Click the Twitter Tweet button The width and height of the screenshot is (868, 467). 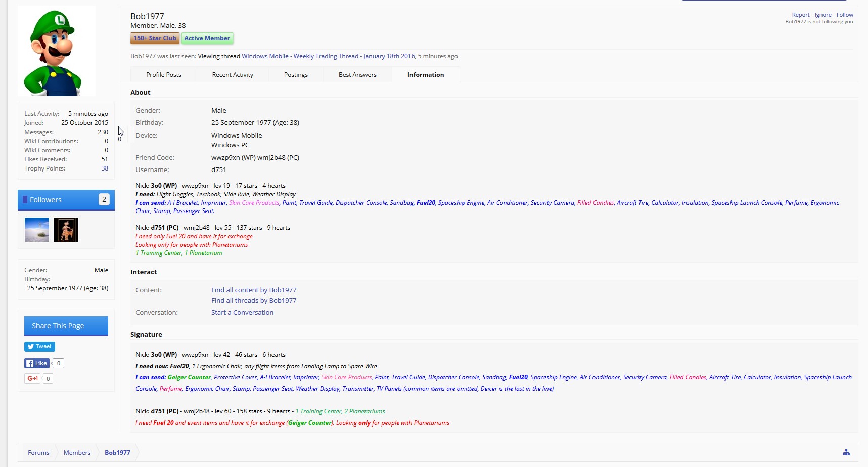click(x=39, y=347)
